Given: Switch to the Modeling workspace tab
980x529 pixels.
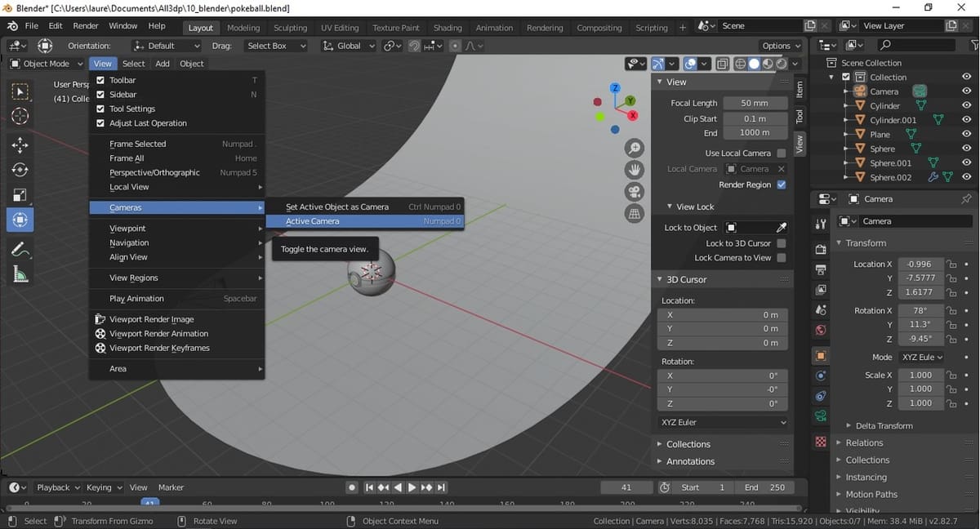Looking at the screenshot, I should pos(243,28).
